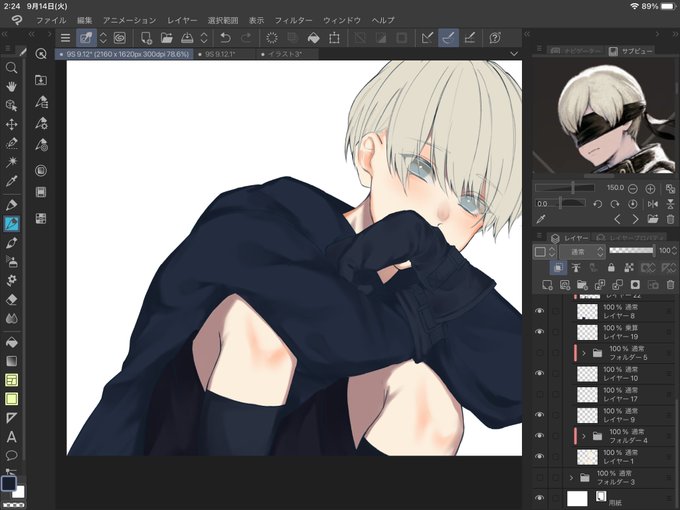Toggle visibility of レイヤー 9
This screenshot has width=680, height=510.
(539, 415)
